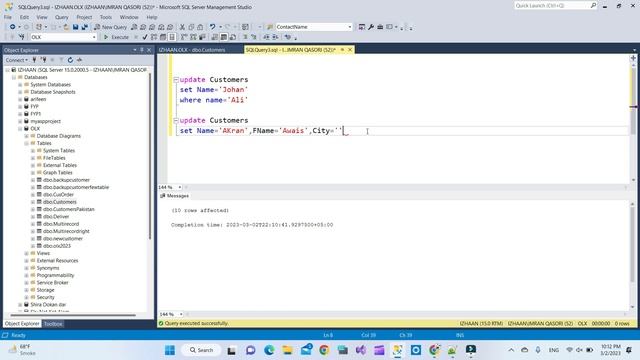Toggle the Results to Text icon
The width and height of the screenshot is (640, 360).
click(x=215, y=37)
